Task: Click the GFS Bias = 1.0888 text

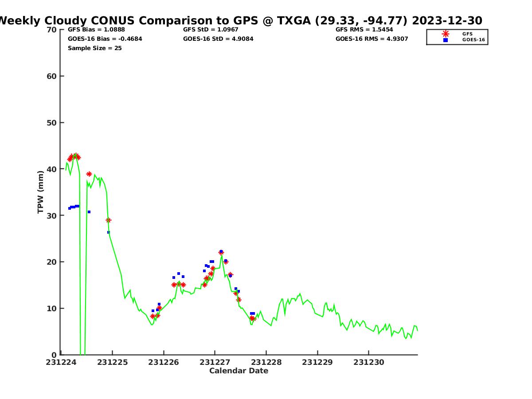Action: click(96, 30)
